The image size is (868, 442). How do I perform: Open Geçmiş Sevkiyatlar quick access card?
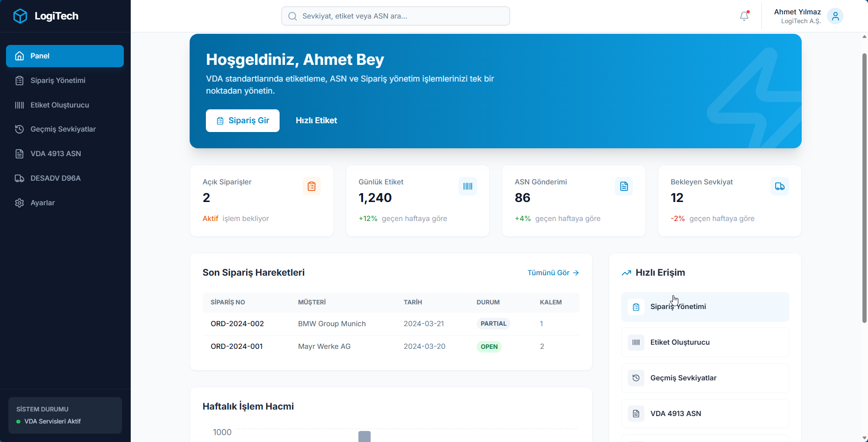pos(705,378)
